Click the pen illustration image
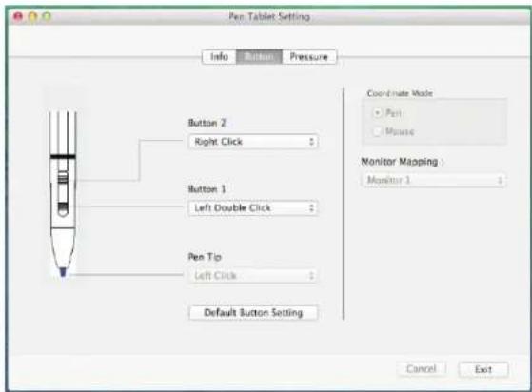Screen dimensions: 532x392 click(63, 194)
